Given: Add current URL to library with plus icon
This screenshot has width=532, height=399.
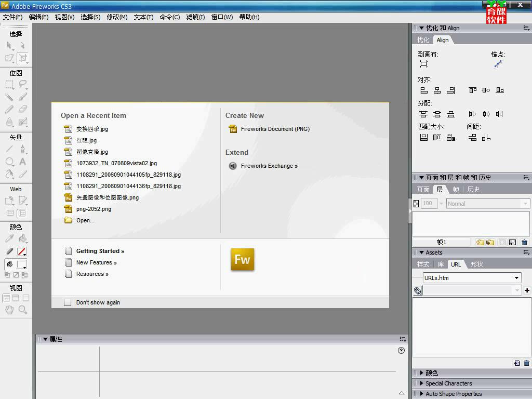Looking at the screenshot, I should [527, 290].
